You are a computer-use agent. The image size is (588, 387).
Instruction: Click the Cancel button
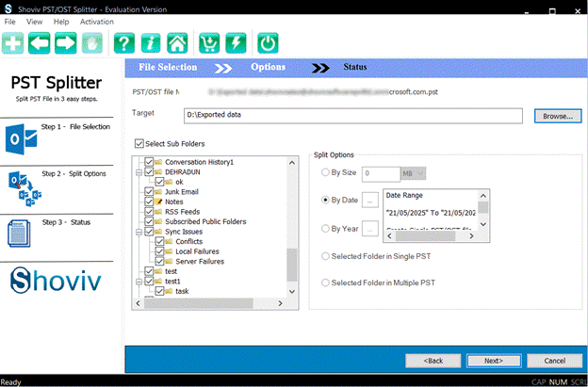click(555, 361)
